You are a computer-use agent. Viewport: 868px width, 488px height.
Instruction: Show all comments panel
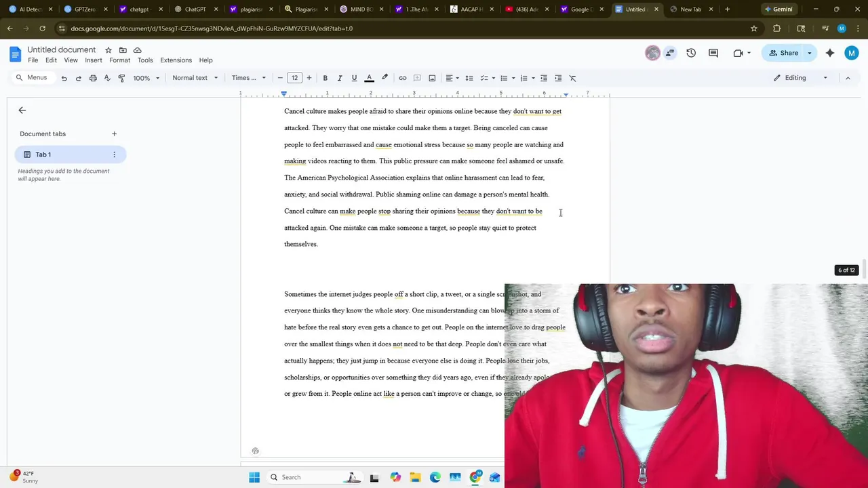pos(713,53)
